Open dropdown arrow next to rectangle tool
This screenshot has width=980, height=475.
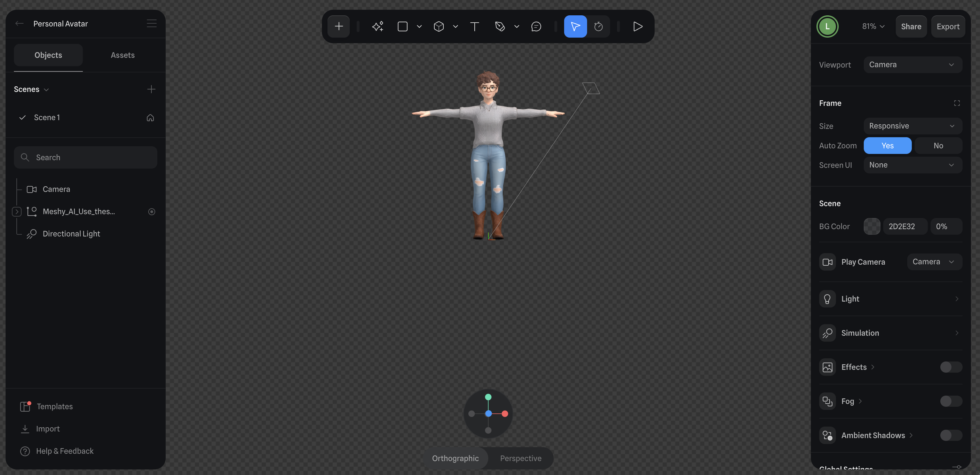coord(419,26)
